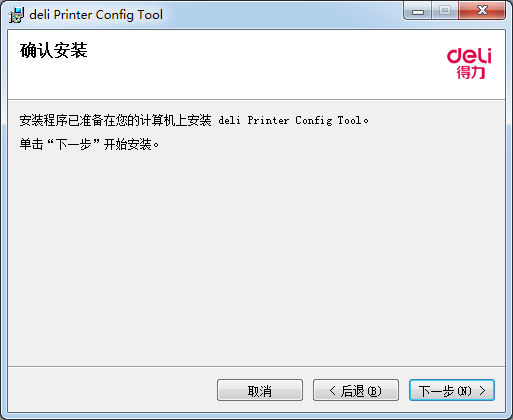Cancel setup with the 取消 button
The width and height of the screenshot is (513, 420).
click(x=260, y=390)
